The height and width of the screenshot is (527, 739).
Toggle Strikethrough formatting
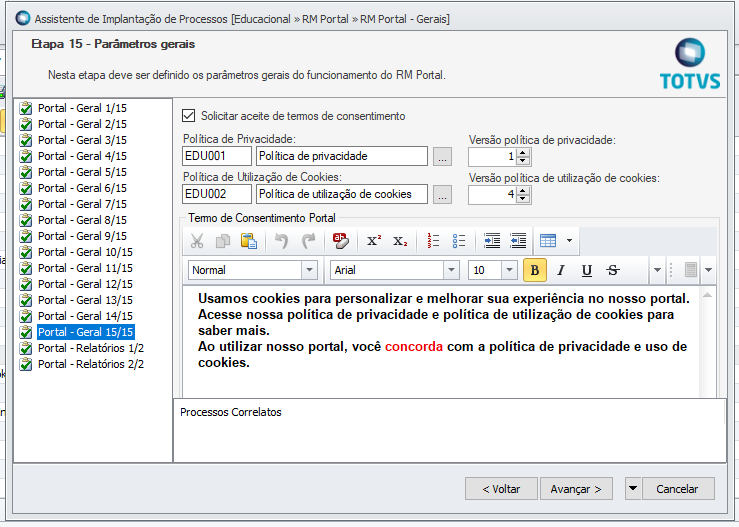click(x=613, y=270)
